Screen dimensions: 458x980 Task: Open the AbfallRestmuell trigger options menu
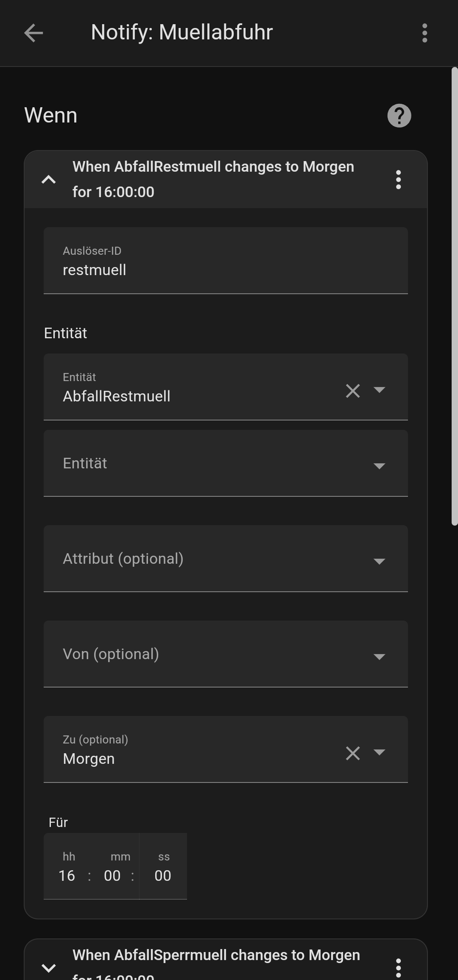pos(398,180)
